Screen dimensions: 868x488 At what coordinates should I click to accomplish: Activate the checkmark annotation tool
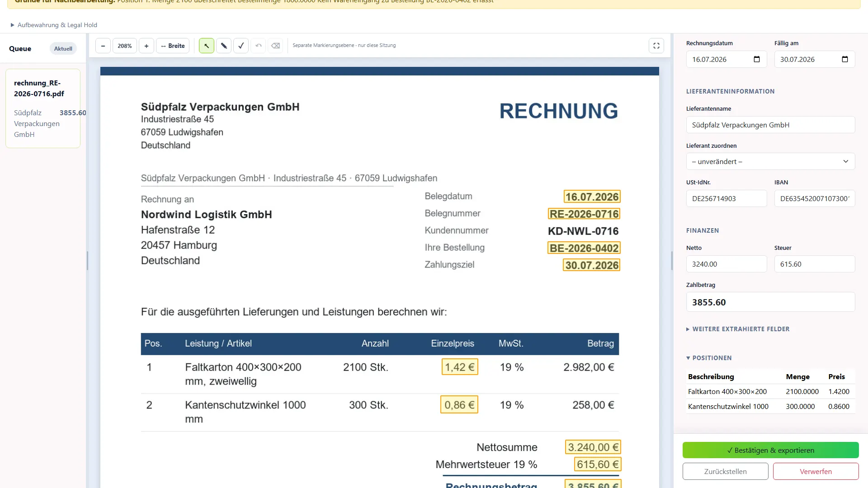click(x=241, y=46)
